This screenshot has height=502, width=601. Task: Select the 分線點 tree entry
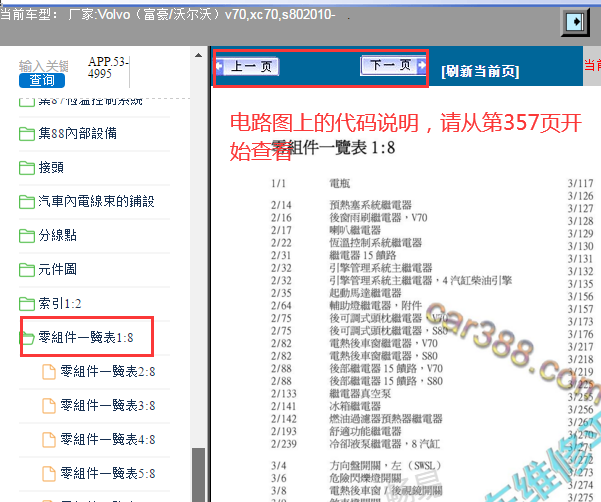[57, 235]
